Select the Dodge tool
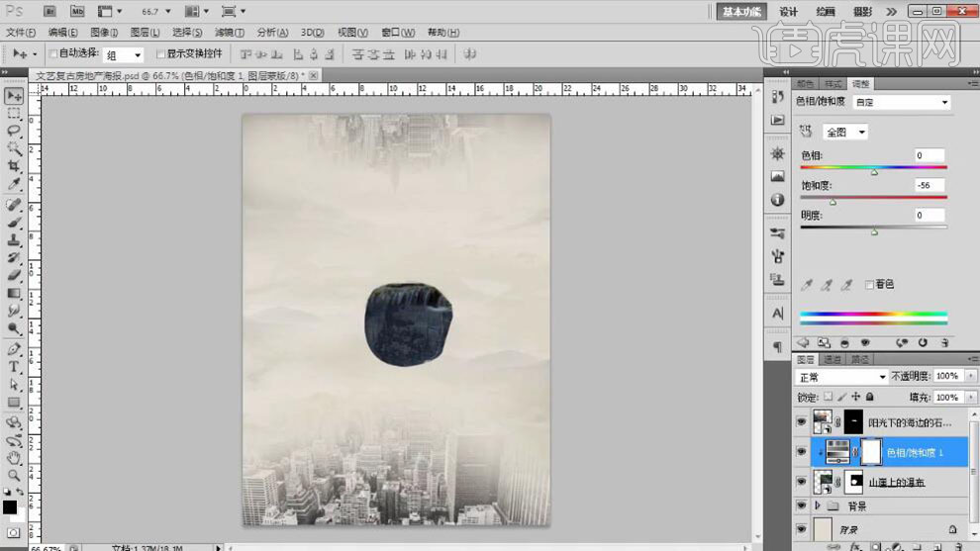Viewport: 980px width, 551px height. tap(14, 328)
